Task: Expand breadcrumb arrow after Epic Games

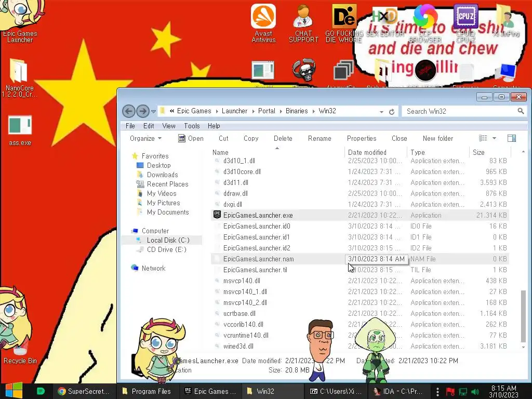Action: pos(217,111)
